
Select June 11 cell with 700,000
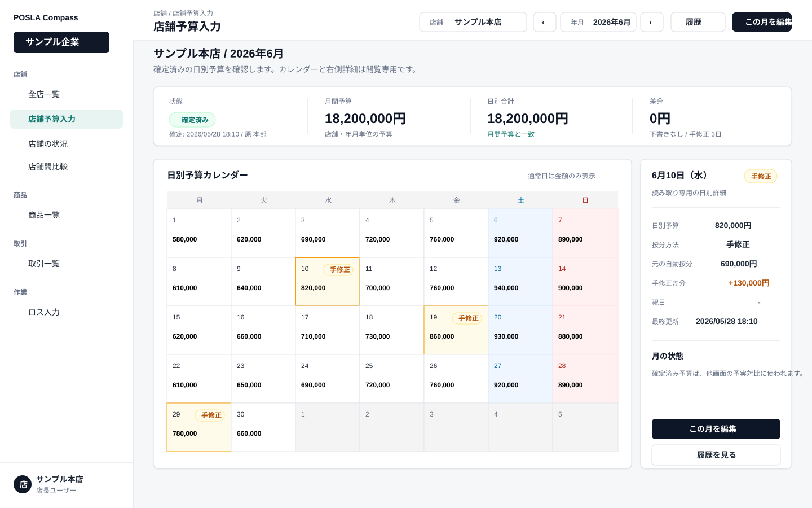(392, 282)
